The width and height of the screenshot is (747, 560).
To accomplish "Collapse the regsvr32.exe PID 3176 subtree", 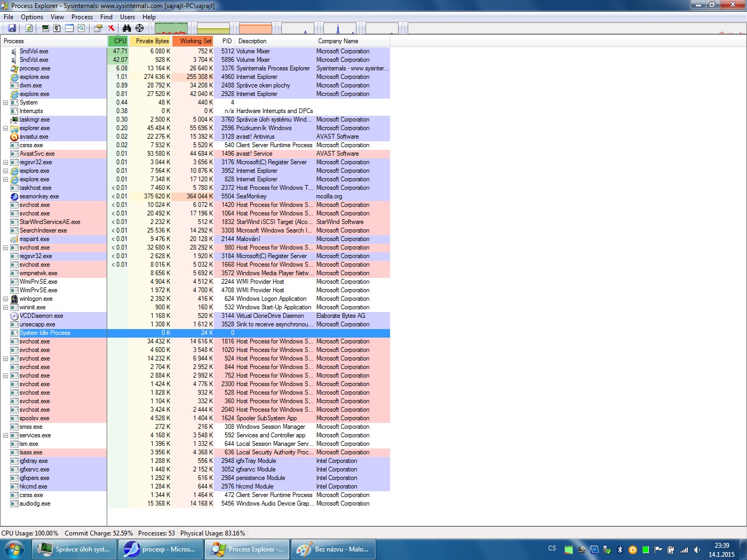I will coord(6,162).
